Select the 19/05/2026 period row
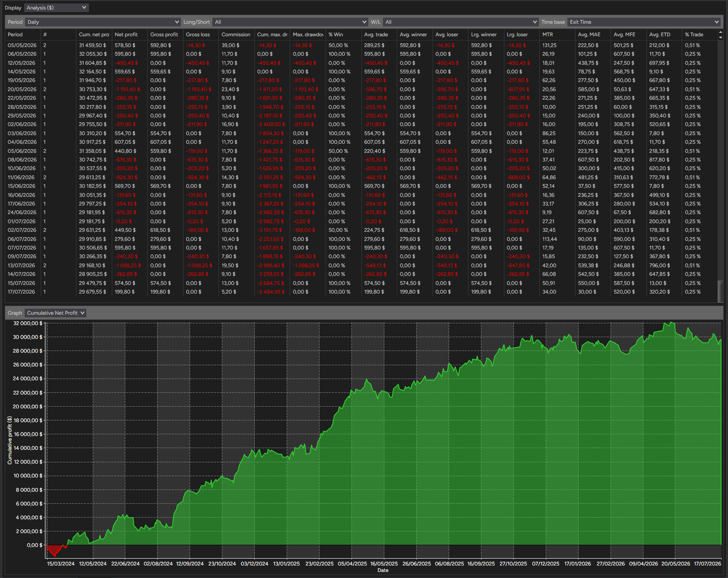728x578 pixels. click(x=361, y=80)
